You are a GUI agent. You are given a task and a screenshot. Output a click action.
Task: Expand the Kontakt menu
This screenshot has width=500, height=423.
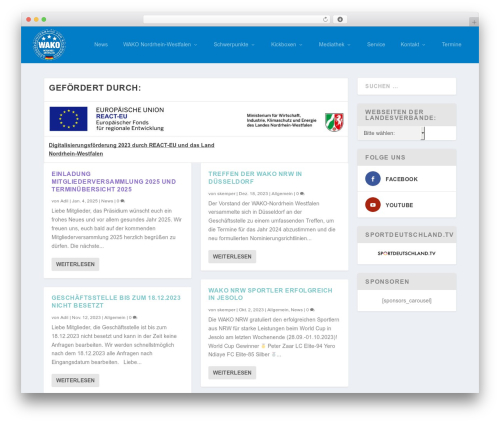pos(413,44)
